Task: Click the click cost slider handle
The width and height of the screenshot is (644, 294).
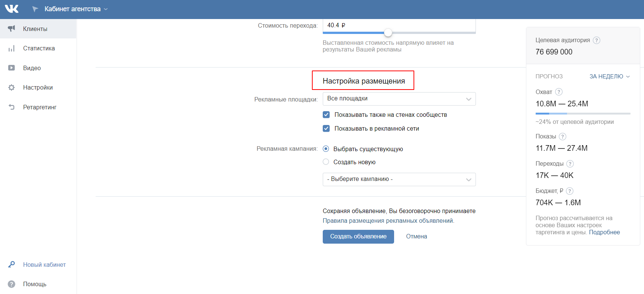Action: pos(388,33)
